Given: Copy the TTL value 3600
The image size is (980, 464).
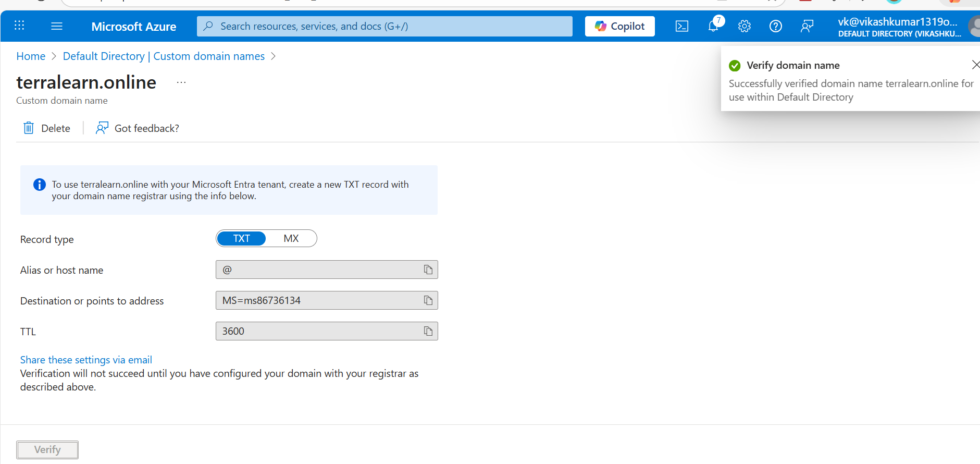Looking at the screenshot, I should tap(428, 331).
